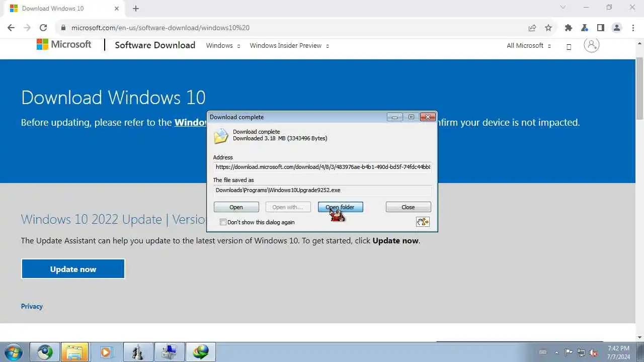Click the Open folder button
This screenshot has width=644, height=362.
click(341, 207)
